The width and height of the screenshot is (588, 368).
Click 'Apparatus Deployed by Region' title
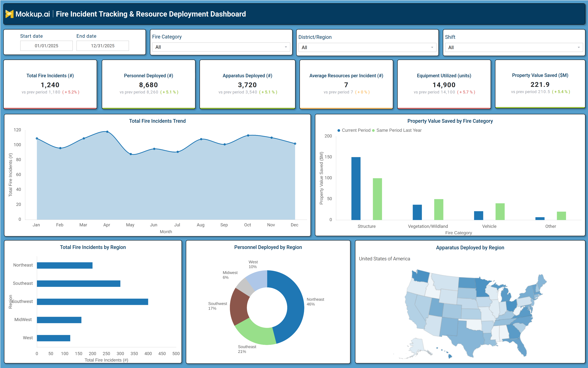point(470,247)
